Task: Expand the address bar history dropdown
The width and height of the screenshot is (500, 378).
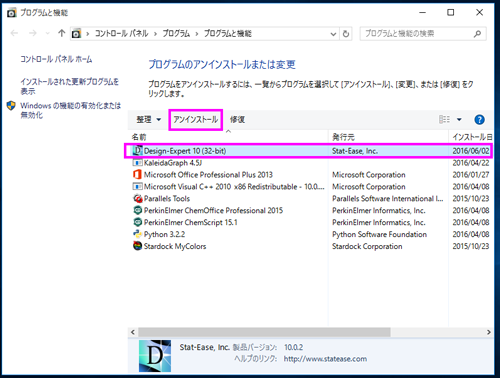Action: 333,34
